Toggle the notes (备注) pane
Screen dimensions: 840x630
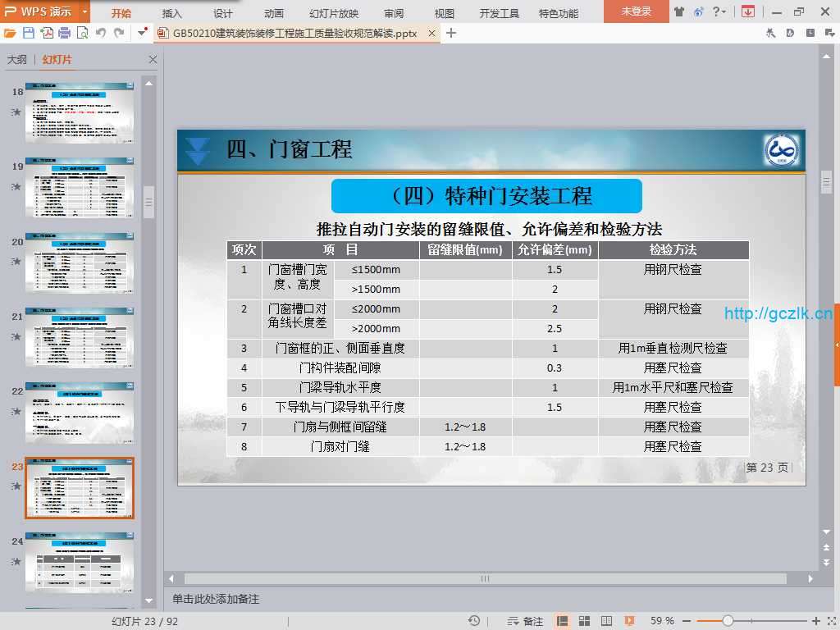click(525, 621)
